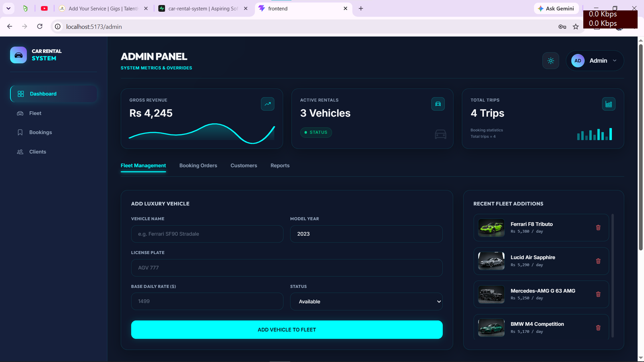Image resolution: width=644 pixels, height=362 pixels.
Task: Delete Lucid Air Sapphire with trash icon
Action: [x=598, y=261]
